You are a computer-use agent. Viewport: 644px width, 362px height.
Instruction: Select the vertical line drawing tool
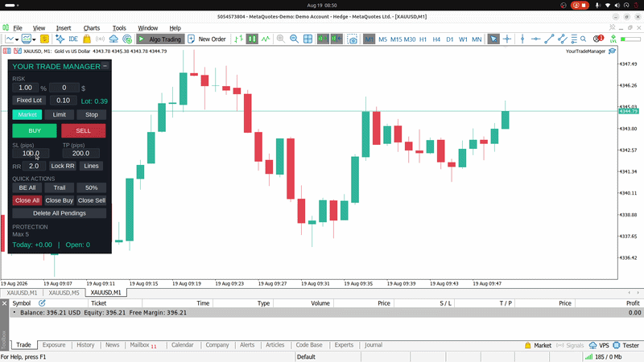click(x=522, y=39)
